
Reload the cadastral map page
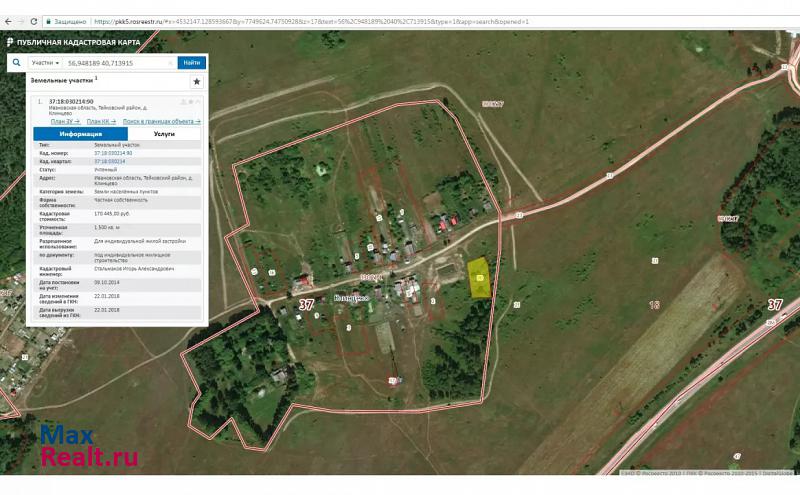click(x=35, y=21)
